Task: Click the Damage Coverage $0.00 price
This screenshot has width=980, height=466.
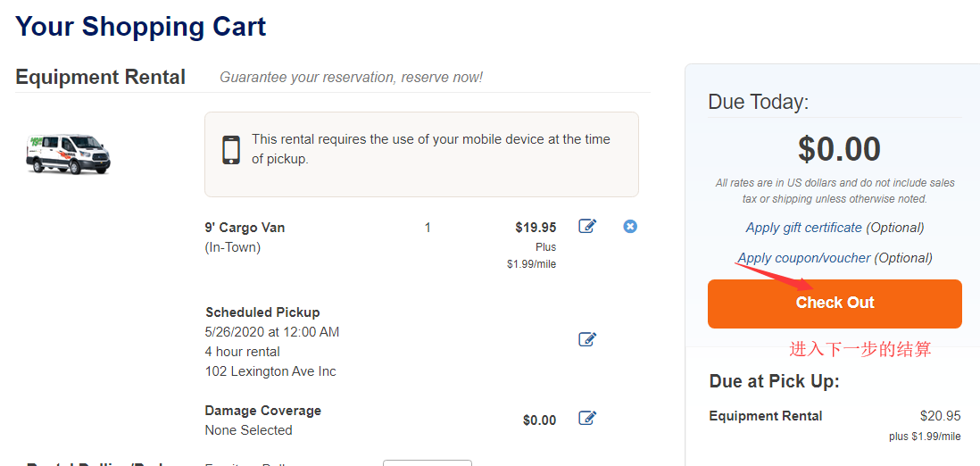Action: click(539, 420)
